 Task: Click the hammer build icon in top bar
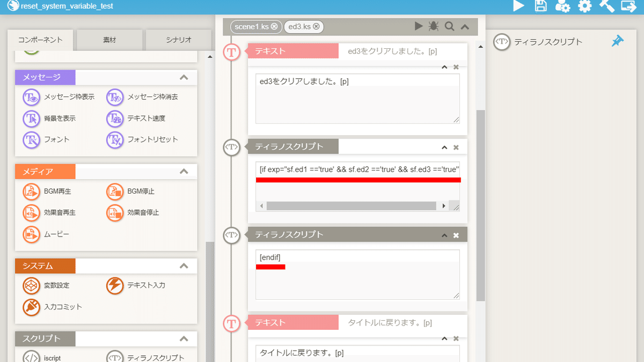(x=606, y=6)
